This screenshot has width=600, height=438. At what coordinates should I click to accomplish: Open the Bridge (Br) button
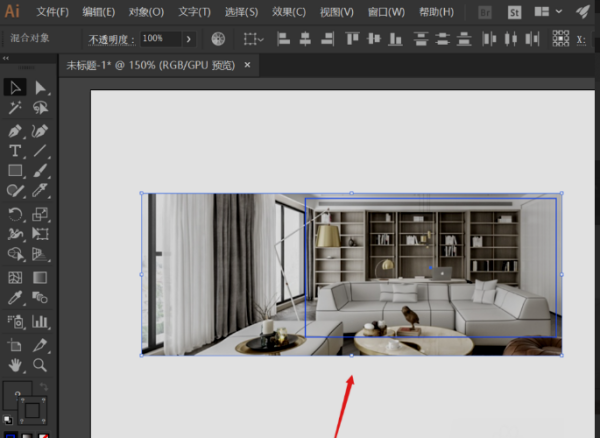pyautogui.click(x=485, y=13)
